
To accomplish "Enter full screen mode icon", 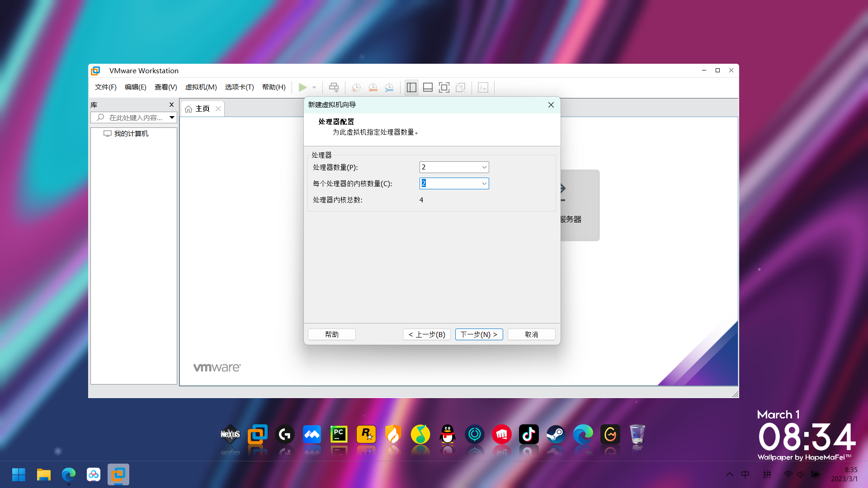I will coord(444,87).
